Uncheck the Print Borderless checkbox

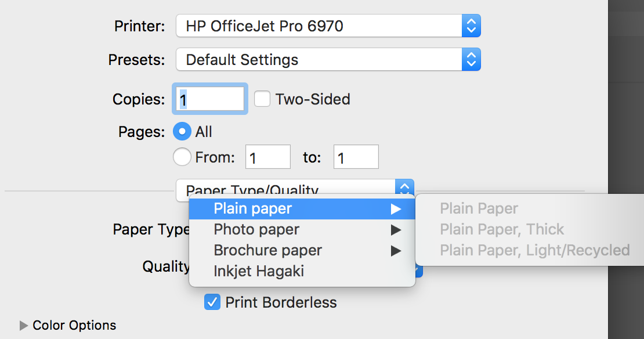click(x=212, y=302)
